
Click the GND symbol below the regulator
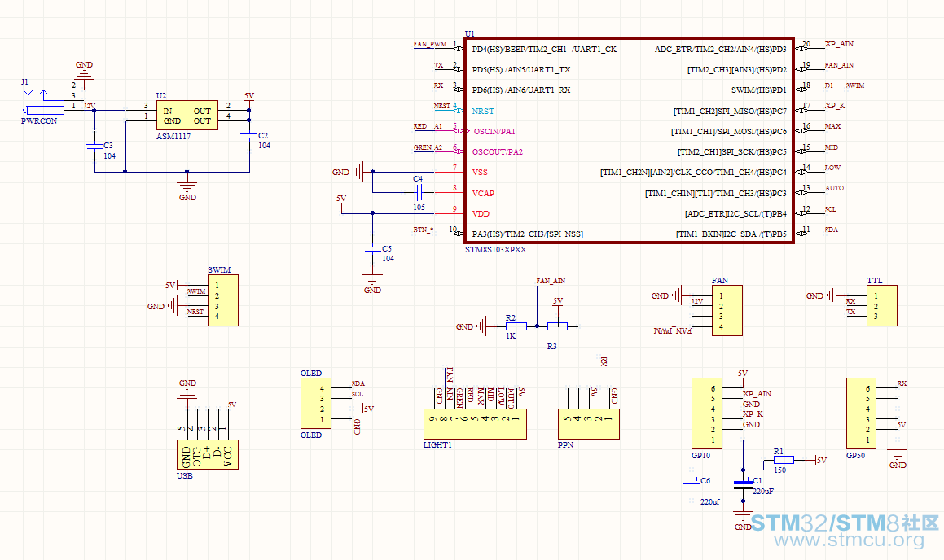tap(187, 187)
